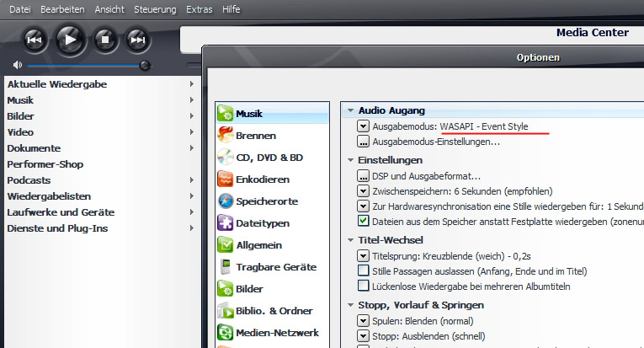644x348 pixels.
Task: Select Performer-Shop in sidebar tree
Action: point(45,164)
